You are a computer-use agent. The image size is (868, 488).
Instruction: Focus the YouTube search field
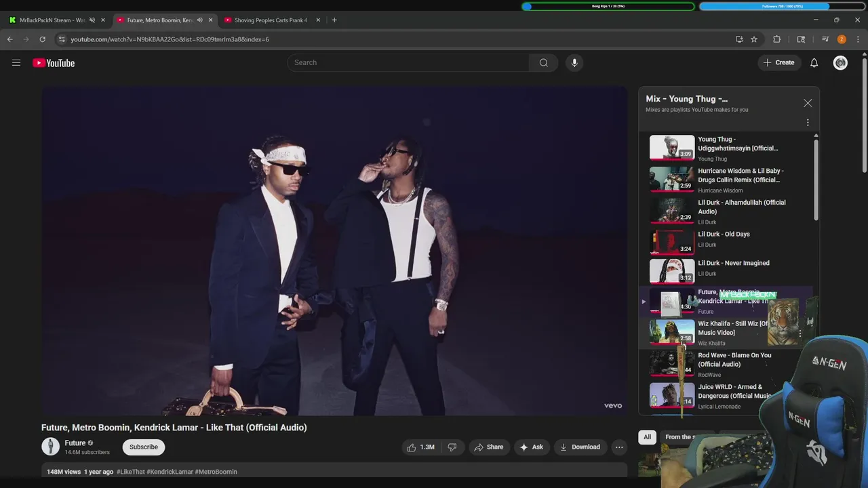[408, 62]
